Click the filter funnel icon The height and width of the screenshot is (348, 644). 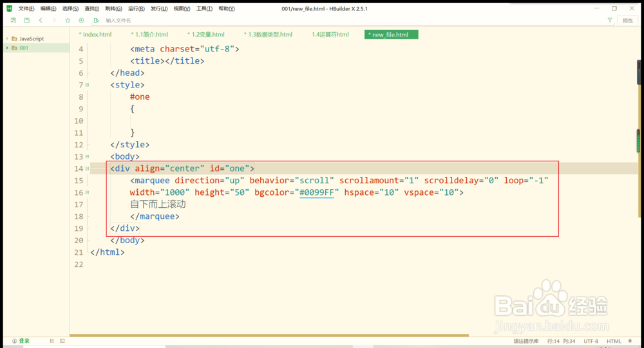point(610,20)
